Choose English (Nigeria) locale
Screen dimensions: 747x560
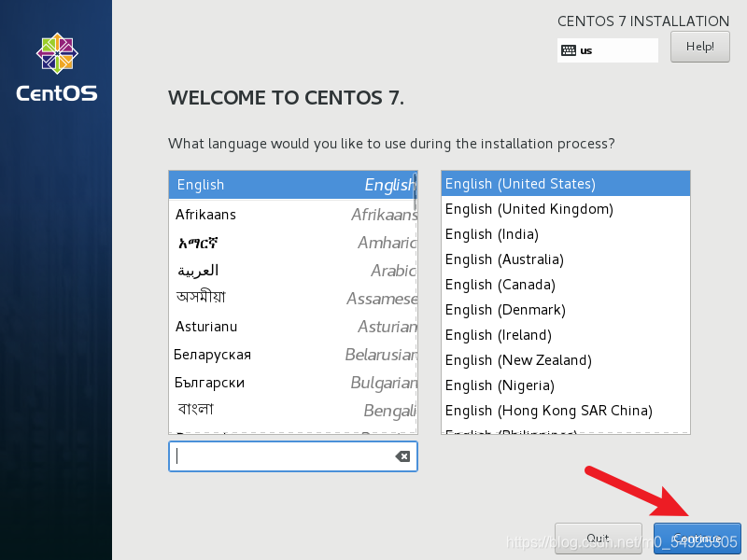point(566,385)
